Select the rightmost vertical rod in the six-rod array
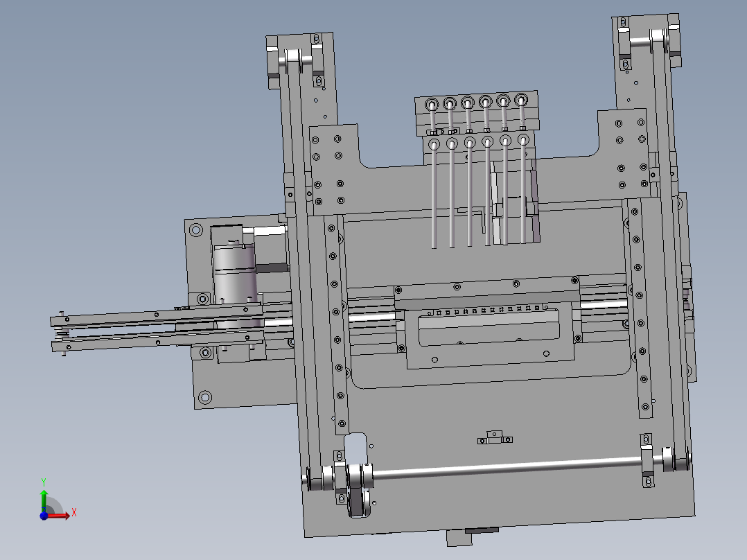 pyautogui.click(x=523, y=191)
